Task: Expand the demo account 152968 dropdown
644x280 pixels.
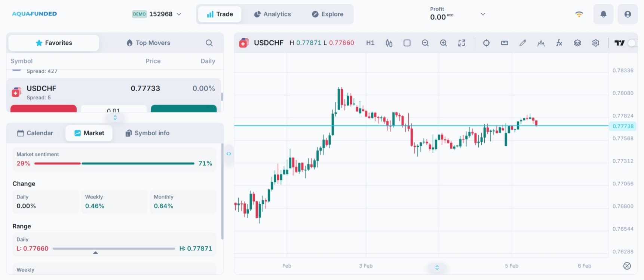Action: 179,14
